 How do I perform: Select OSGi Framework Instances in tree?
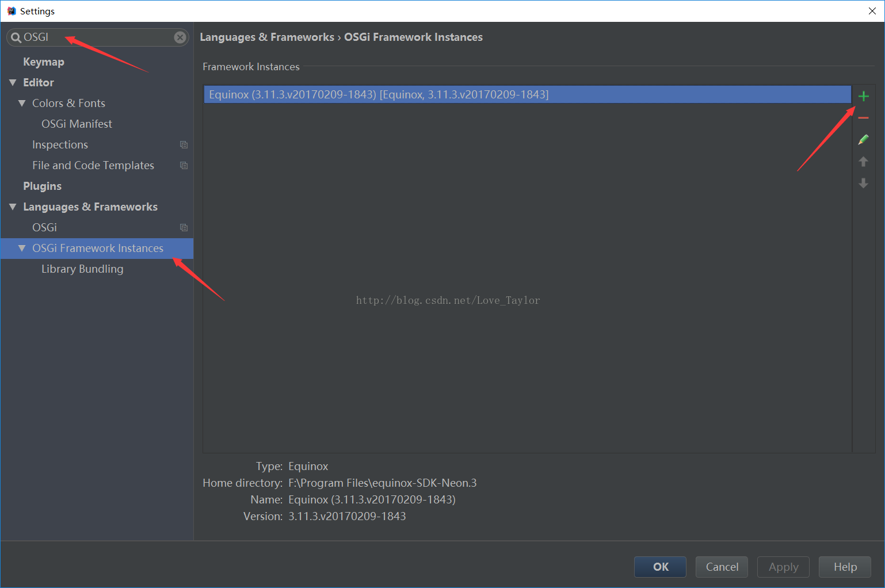pyautogui.click(x=97, y=249)
